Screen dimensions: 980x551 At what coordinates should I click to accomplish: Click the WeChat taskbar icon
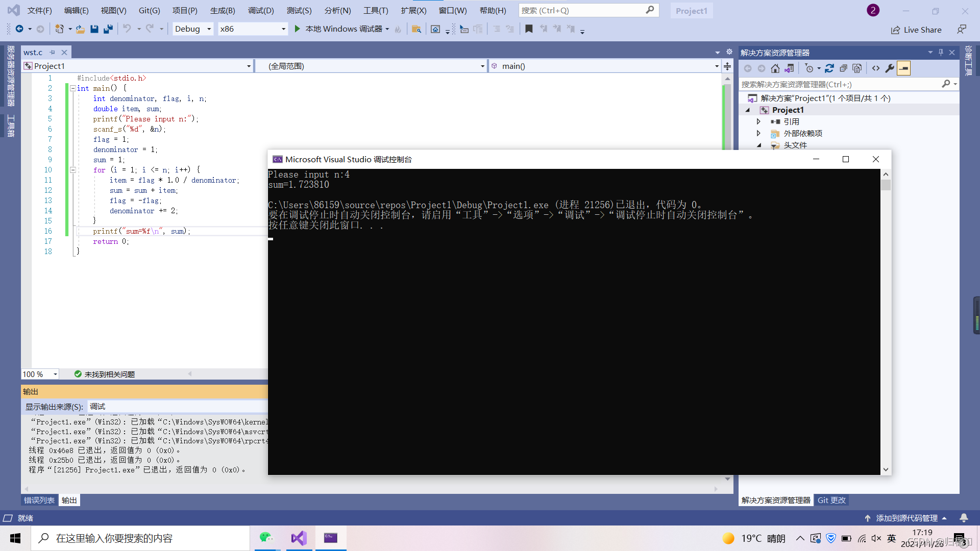tap(266, 538)
